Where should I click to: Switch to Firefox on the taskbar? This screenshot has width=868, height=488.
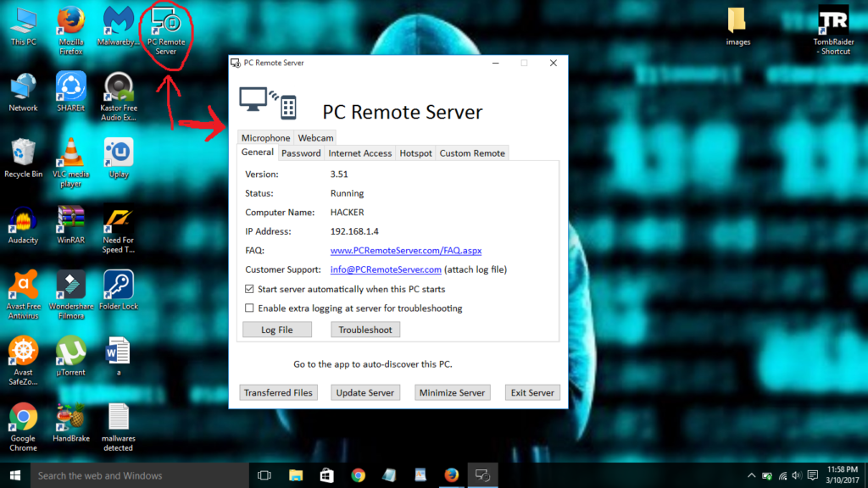pyautogui.click(x=451, y=475)
